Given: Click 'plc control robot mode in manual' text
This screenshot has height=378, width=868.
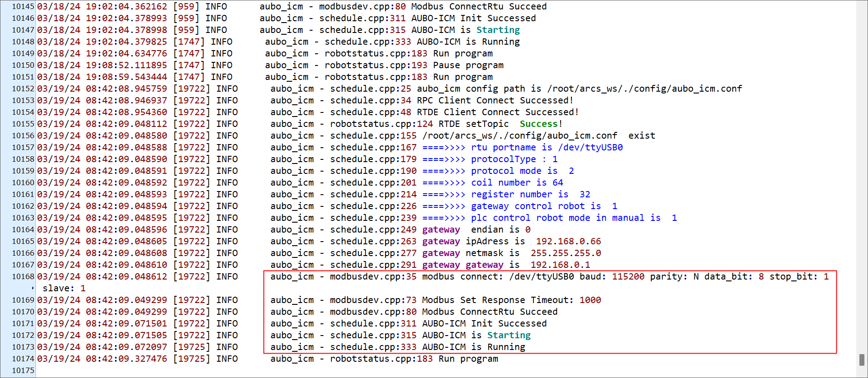Looking at the screenshot, I should click(558, 218).
